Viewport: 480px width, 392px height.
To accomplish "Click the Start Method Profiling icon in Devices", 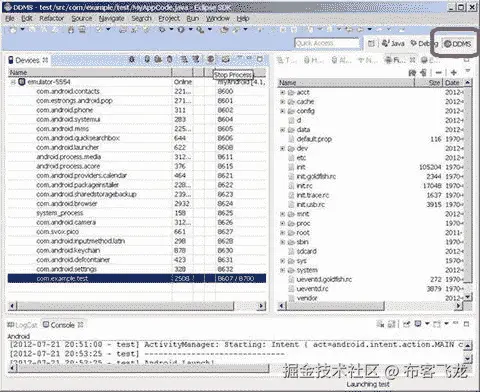I will coord(196,59).
